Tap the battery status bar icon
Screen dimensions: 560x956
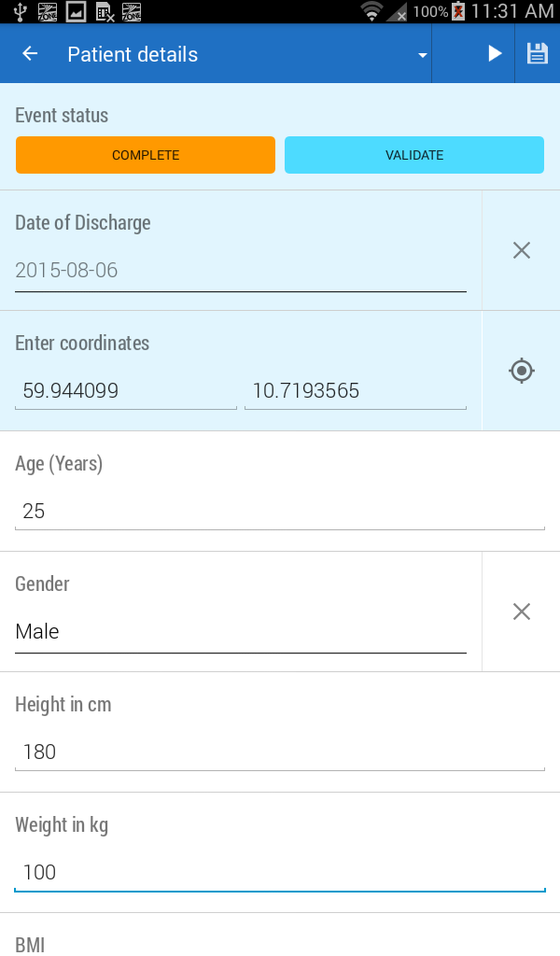pyautogui.click(x=458, y=11)
